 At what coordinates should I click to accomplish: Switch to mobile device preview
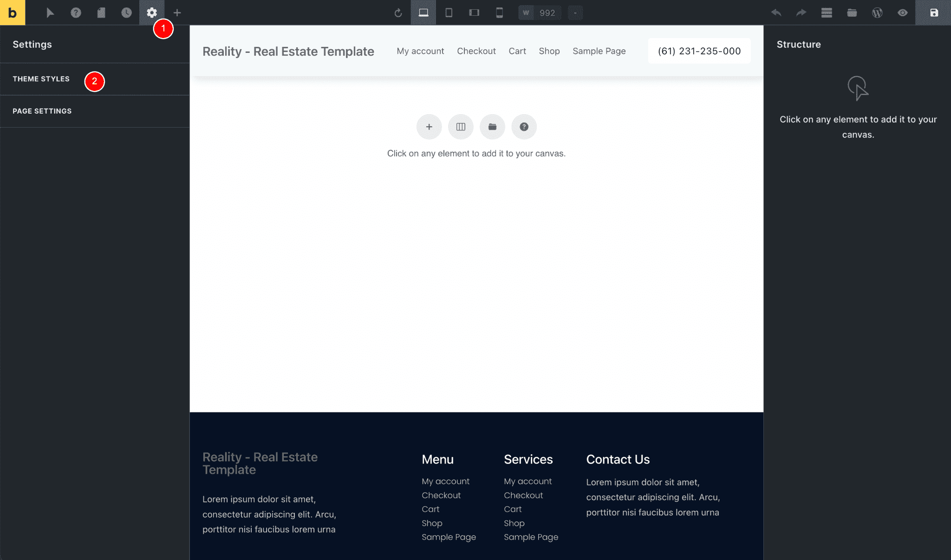pyautogui.click(x=500, y=13)
